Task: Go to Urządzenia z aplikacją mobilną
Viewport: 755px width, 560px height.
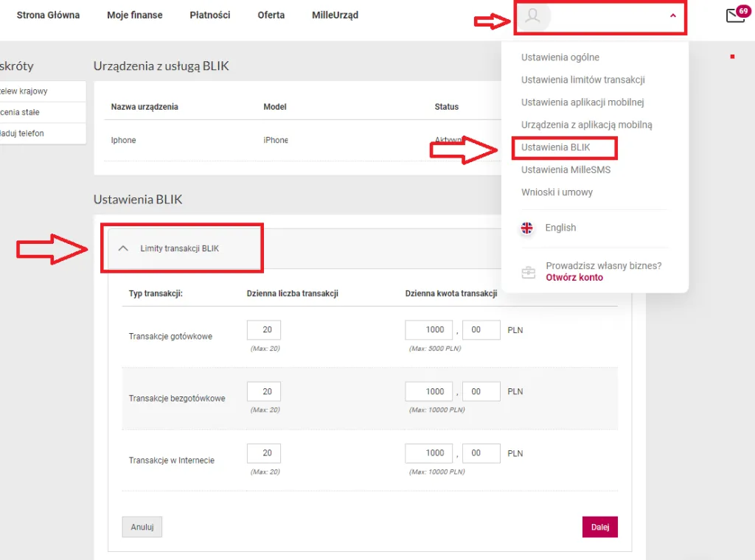Action: pyautogui.click(x=586, y=125)
